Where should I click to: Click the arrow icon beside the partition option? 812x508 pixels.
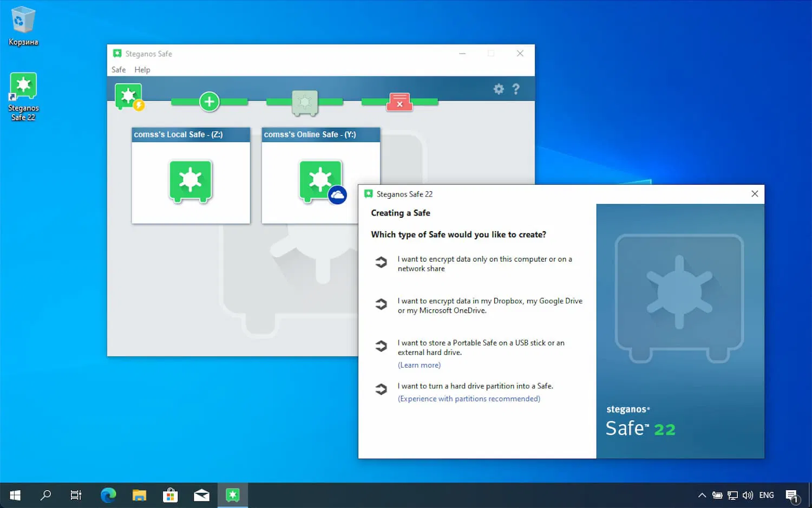point(381,389)
